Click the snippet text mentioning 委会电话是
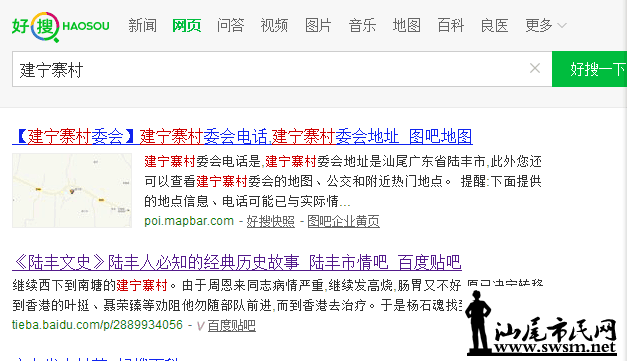 [x=343, y=181]
